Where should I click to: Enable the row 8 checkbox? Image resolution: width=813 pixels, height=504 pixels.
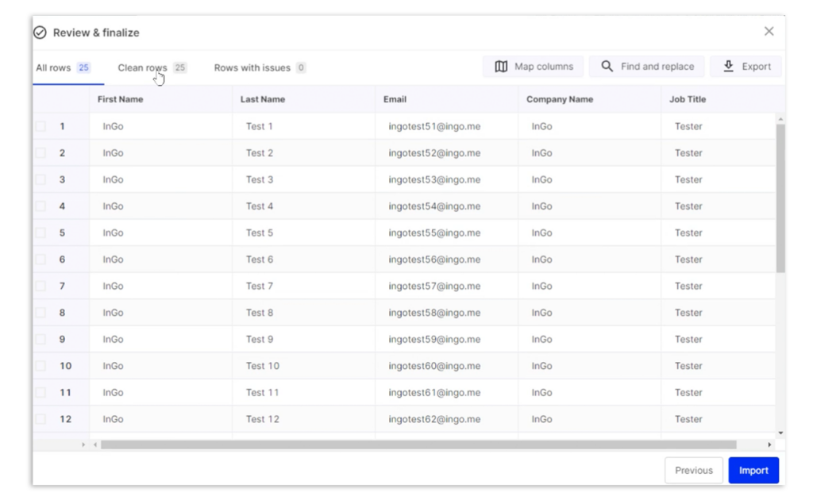[x=40, y=313]
